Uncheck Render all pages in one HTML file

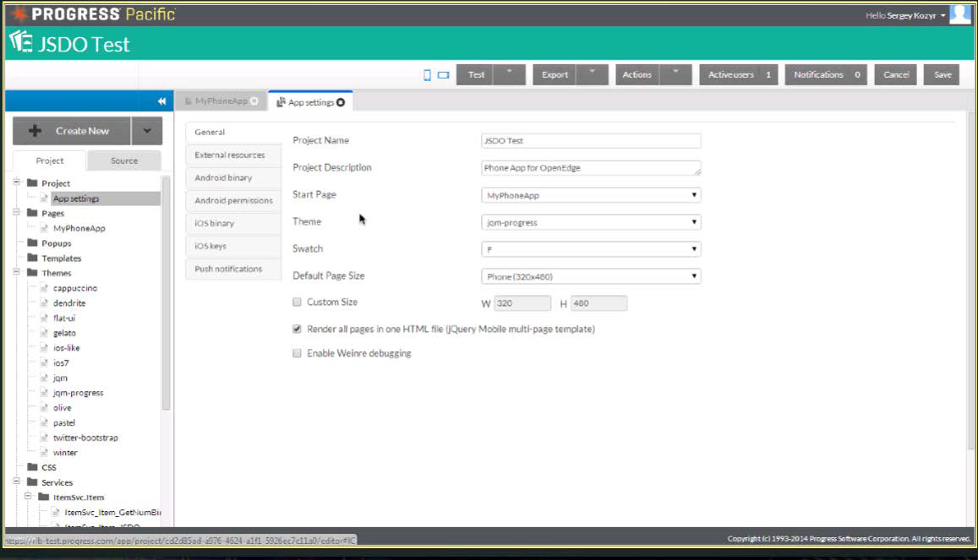tap(297, 329)
